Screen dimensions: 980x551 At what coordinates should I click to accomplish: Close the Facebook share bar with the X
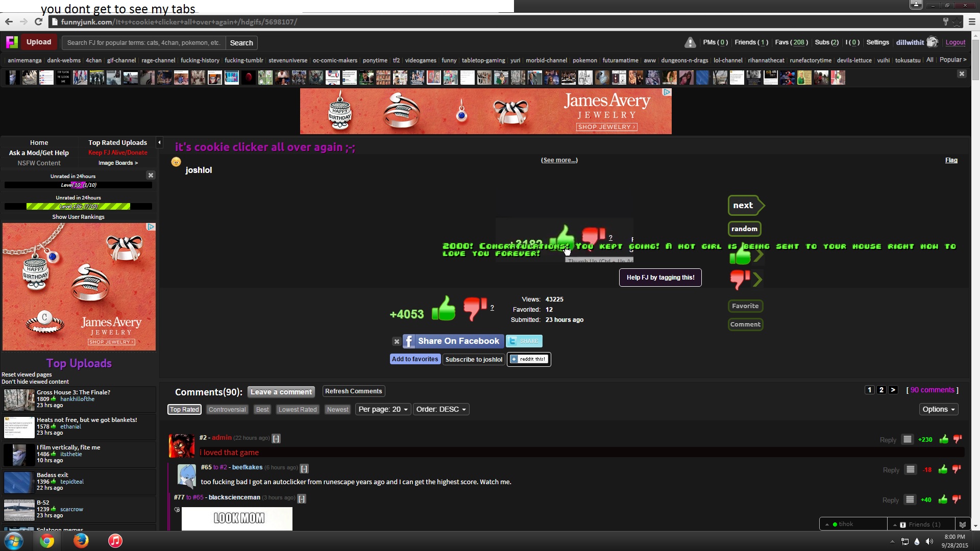click(x=397, y=341)
